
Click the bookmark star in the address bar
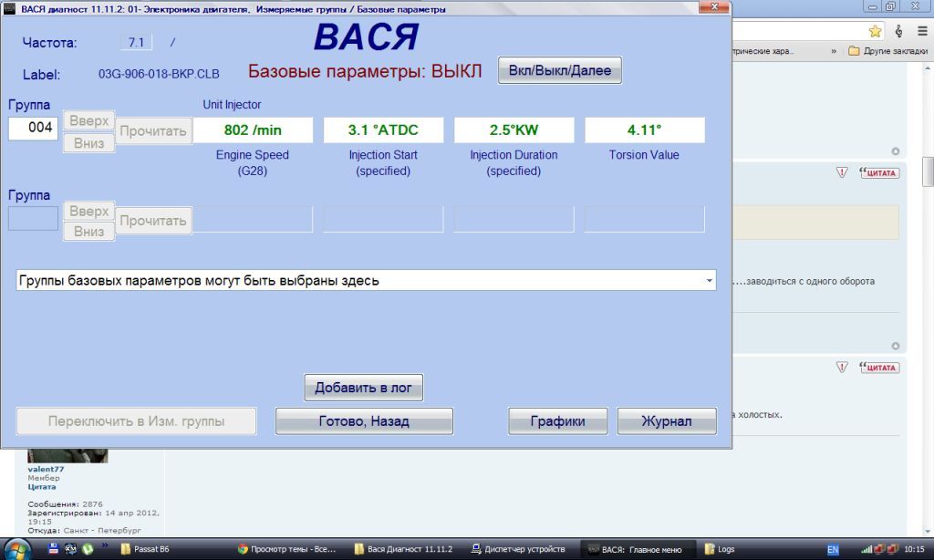point(875,31)
